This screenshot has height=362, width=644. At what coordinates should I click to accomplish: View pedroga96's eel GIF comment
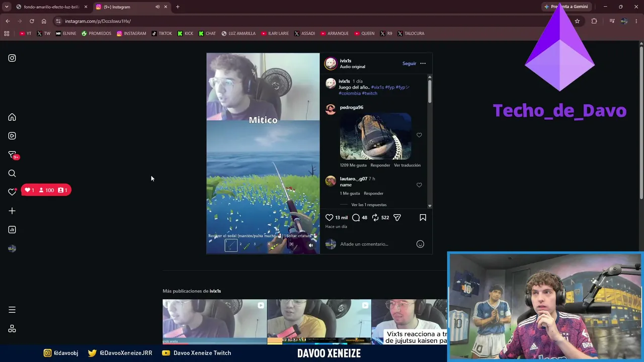375,136
